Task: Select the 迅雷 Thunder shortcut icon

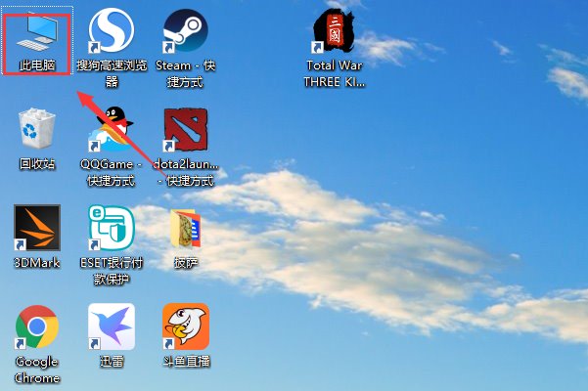Action: (x=112, y=326)
